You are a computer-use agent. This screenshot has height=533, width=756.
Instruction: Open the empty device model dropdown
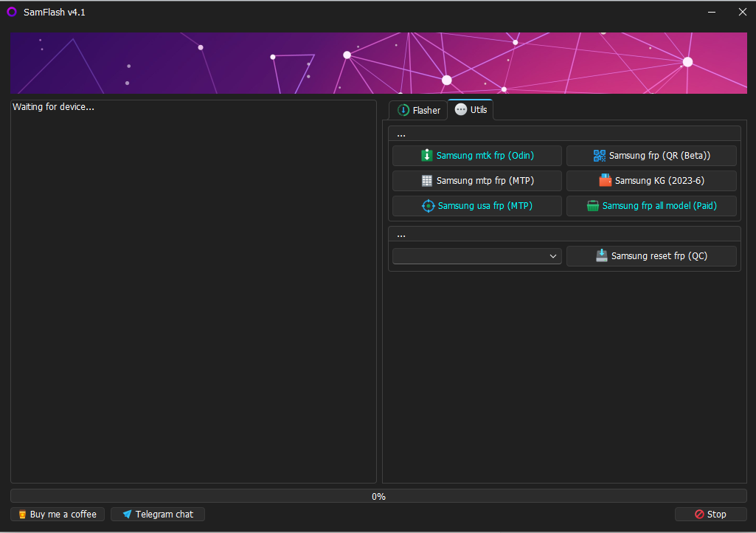pos(476,255)
